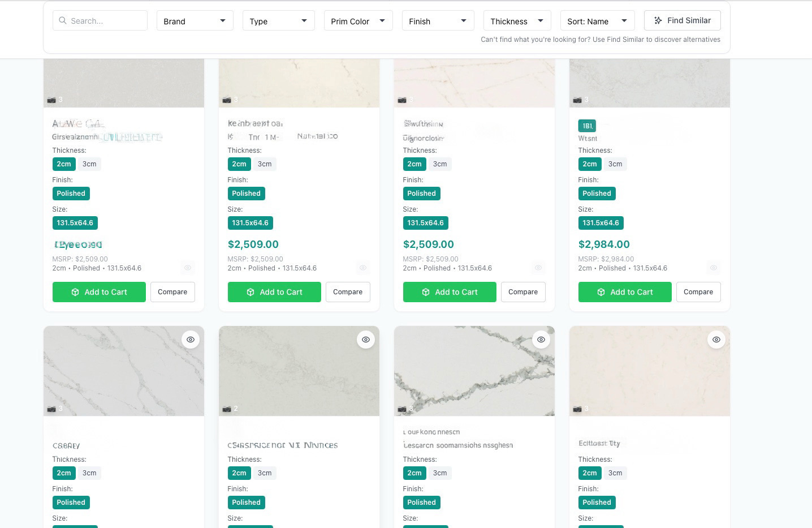Click camera icon on bottom row's first slab image
812x528 pixels.
pos(51,409)
